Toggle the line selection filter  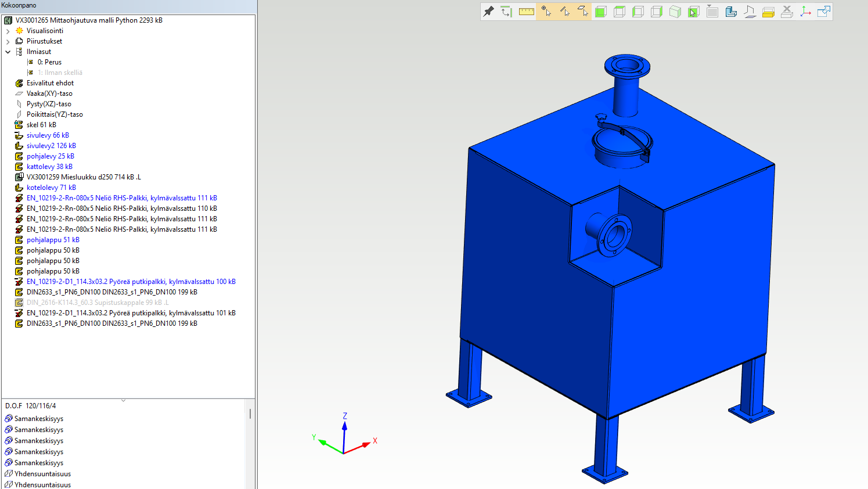click(564, 12)
